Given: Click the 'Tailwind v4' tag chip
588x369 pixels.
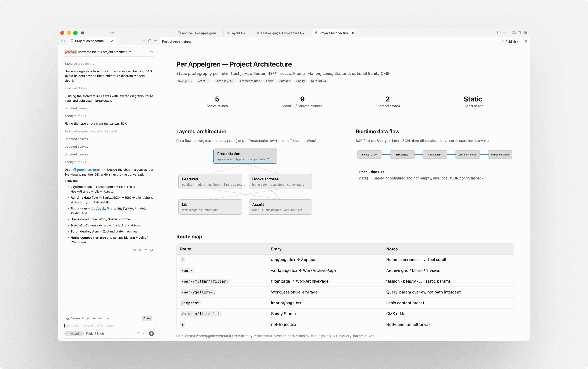Looking at the screenshot, I should (318, 81).
